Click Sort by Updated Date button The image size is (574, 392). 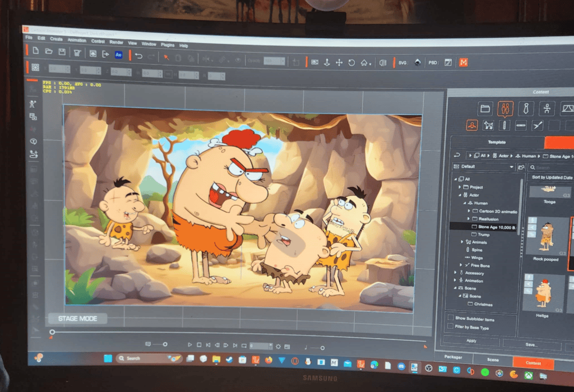(552, 178)
